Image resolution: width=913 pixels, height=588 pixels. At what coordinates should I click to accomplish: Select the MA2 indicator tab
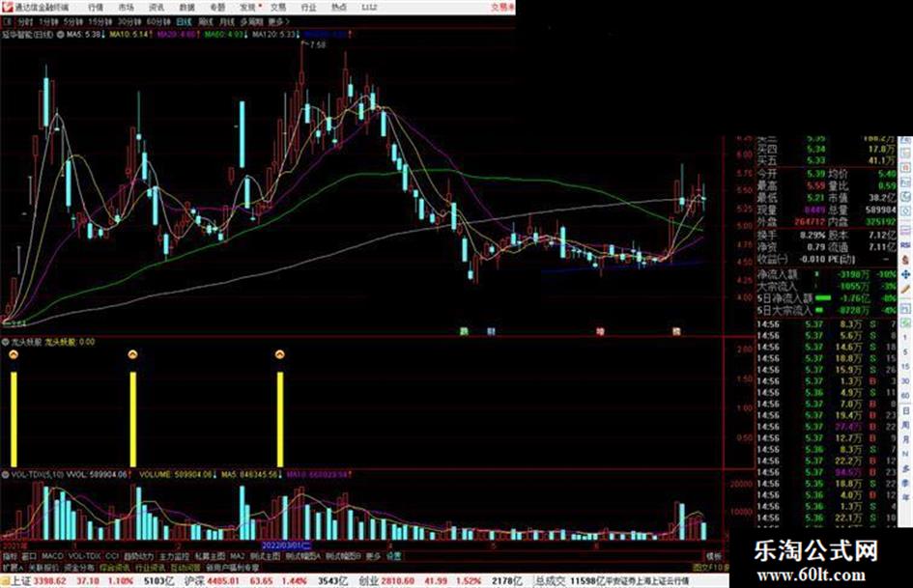(237, 556)
